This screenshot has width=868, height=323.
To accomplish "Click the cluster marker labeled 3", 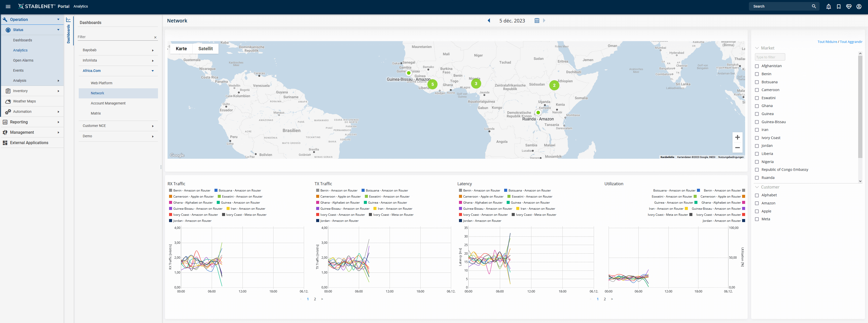I will point(476,84).
